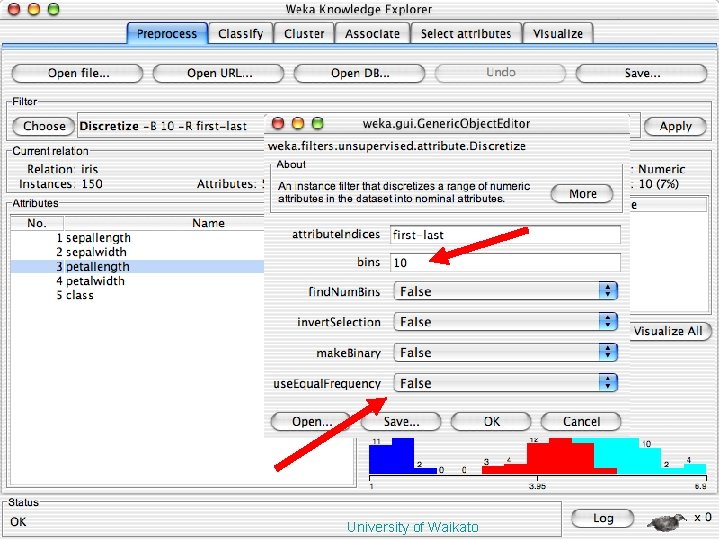Viewport: 720px width, 540px height.
Task: Select the sepalwidth attribute row
Action: coord(137,252)
